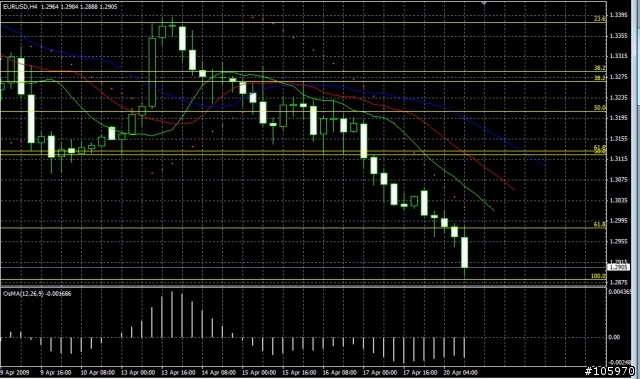Click the last candlestick on 20 Apr
Image resolution: width=640 pixels, height=379 pixels.
coord(464,253)
